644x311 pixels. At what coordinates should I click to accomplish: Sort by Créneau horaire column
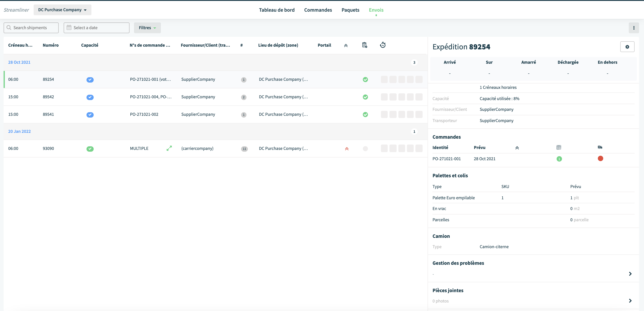click(x=20, y=45)
